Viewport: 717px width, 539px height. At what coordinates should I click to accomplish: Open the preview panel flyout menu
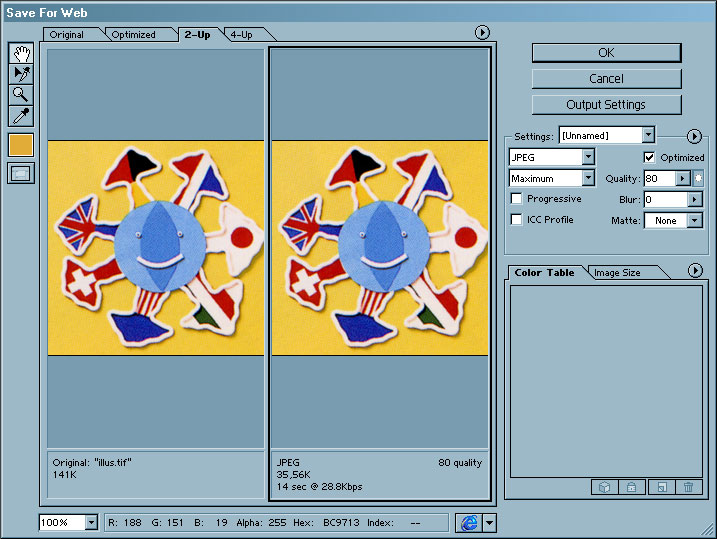pyautogui.click(x=482, y=32)
